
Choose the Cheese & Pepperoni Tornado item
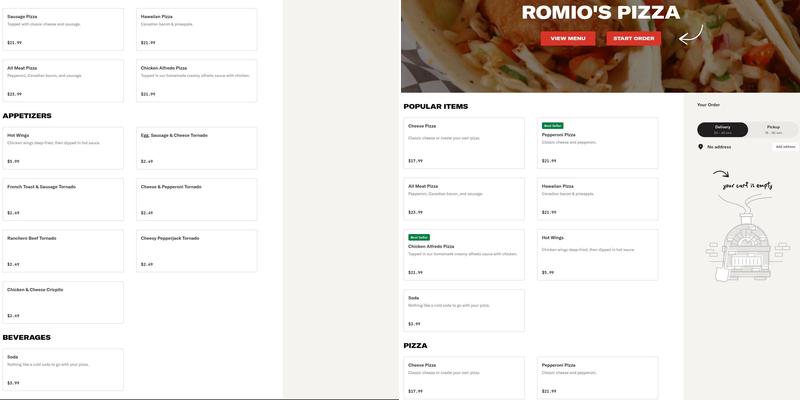tap(196, 199)
